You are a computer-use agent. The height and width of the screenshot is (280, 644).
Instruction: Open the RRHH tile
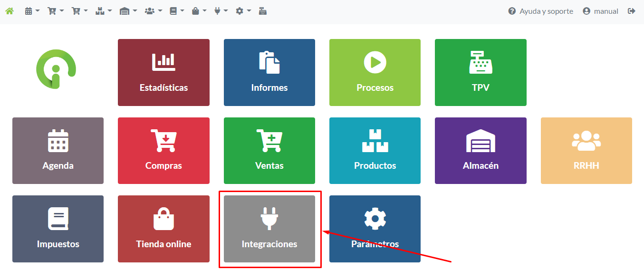(586, 150)
